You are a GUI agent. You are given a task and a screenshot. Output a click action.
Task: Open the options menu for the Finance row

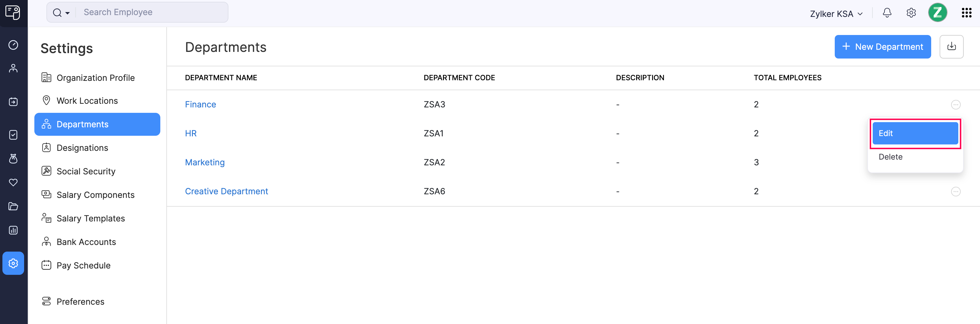point(956,104)
